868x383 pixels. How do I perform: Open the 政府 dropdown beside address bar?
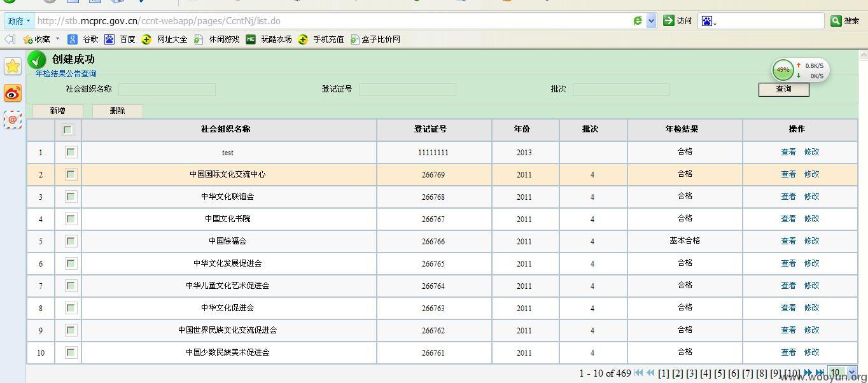pyautogui.click(x=18, y=21)
